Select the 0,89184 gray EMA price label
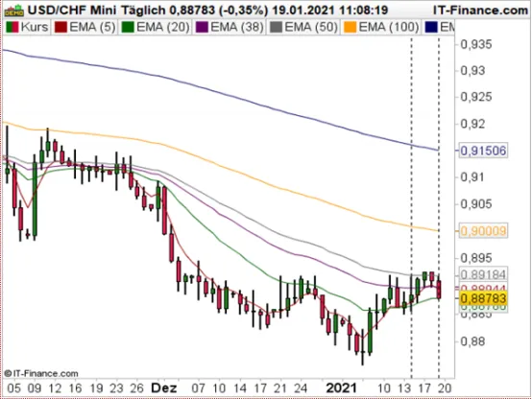The height and width of the screenshot is (399, 532). point(483,274)
